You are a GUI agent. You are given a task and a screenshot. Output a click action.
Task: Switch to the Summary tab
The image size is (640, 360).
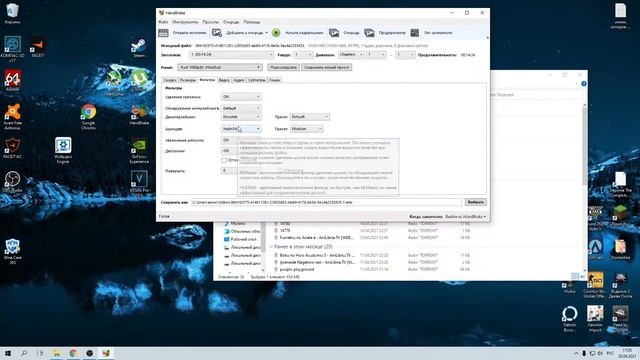(170, 80)
